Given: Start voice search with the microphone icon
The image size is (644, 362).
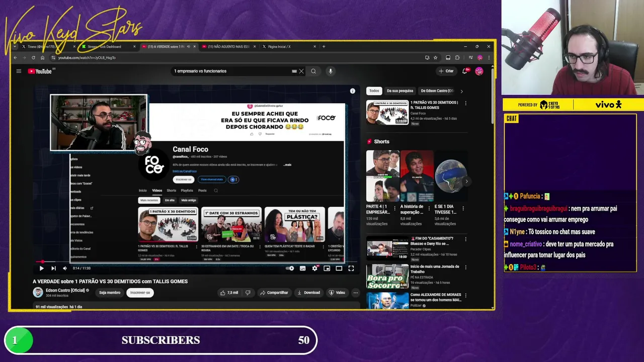Looking at the screenshot, I should pyautogui.click(x=331, y=71).
